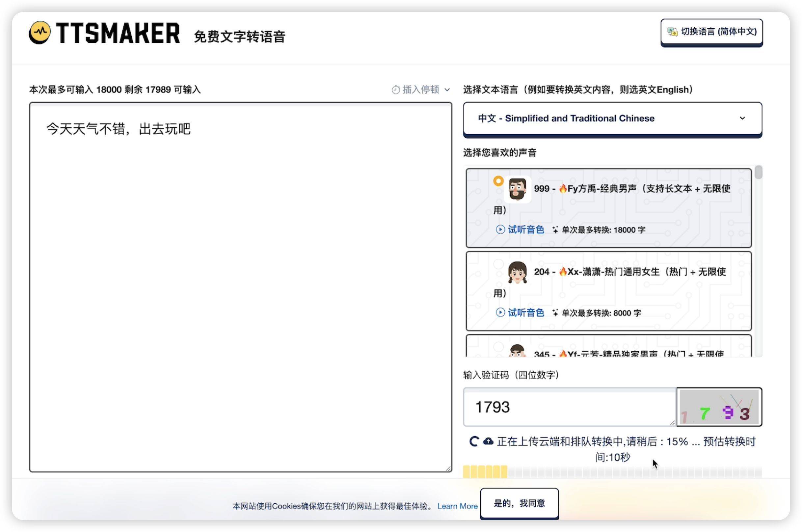Click the loading spinner icon
This screenshot has height=532, width=802.
474,441
